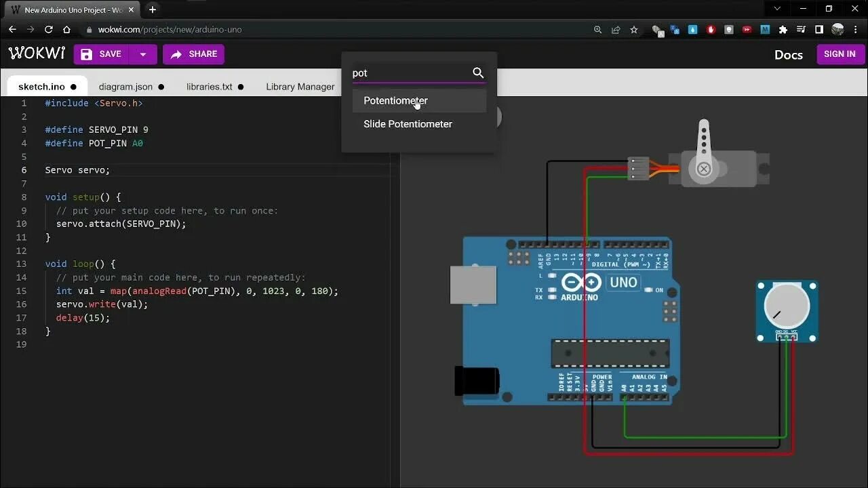Open the Chrome three-dot menu

(x=856, y=30)
